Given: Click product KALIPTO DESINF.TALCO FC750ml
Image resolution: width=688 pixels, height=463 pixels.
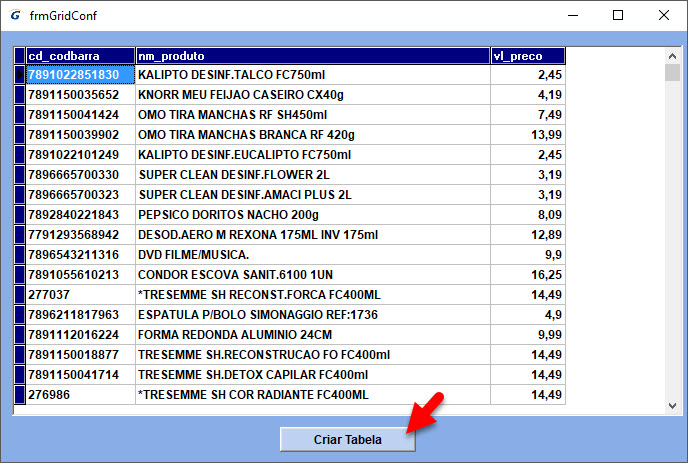Looking at the screenshot, I should (x=313, y=75).
